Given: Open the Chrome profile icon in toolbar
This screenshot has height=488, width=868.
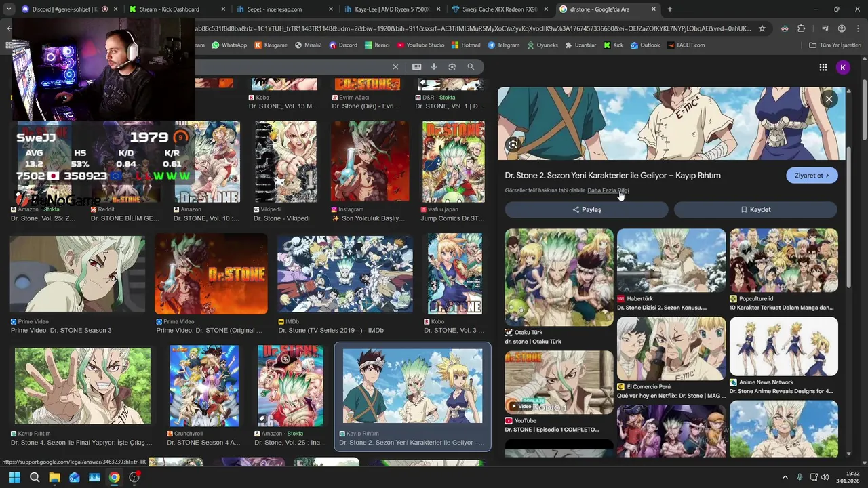Looking at the screenshot, I should [842, 28].
